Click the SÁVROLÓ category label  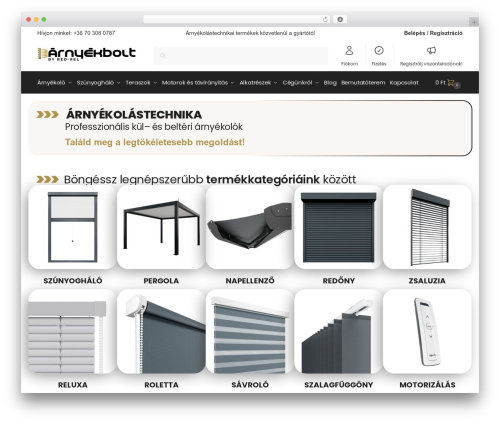pos(250,385)
